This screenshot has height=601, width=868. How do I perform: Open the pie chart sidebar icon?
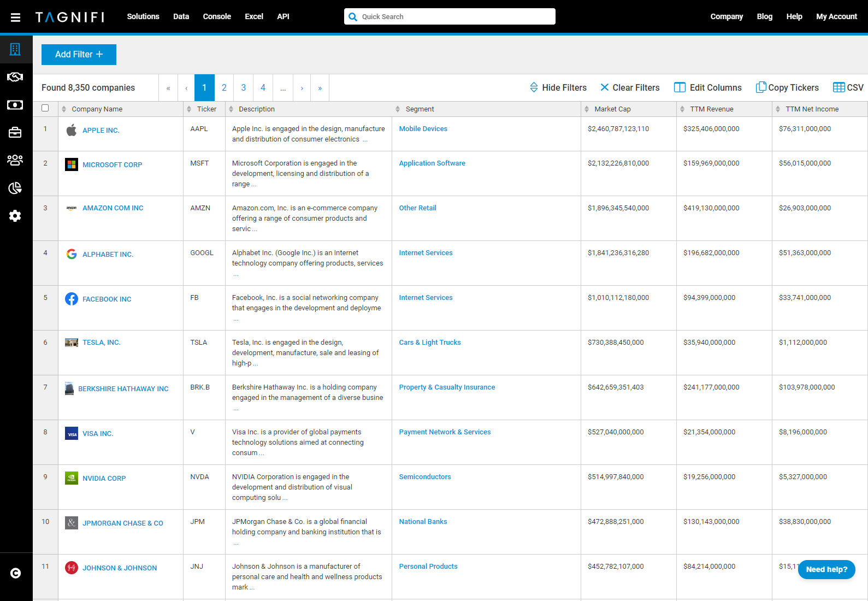click(x=15, y=188)
